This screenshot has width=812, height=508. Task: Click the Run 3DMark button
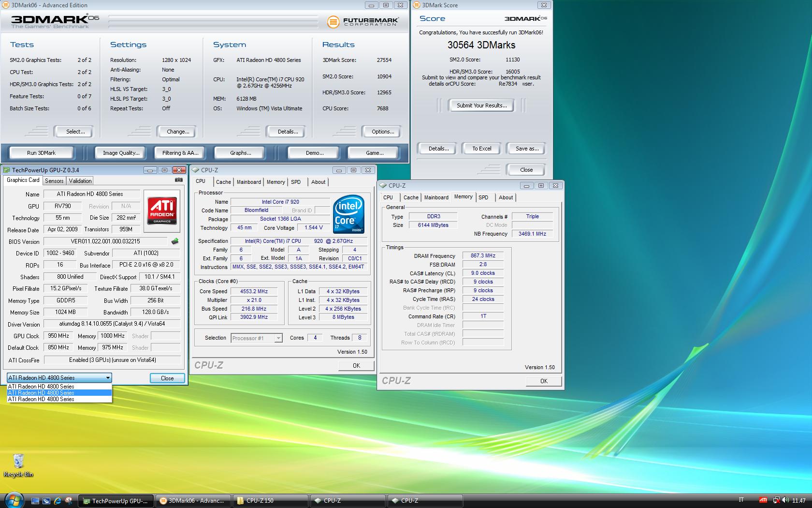[41, 153]
